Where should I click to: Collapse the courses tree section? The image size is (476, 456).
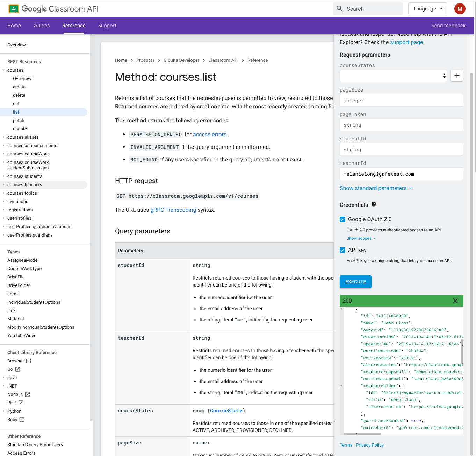pyautogui.click(x=3, y=70)
